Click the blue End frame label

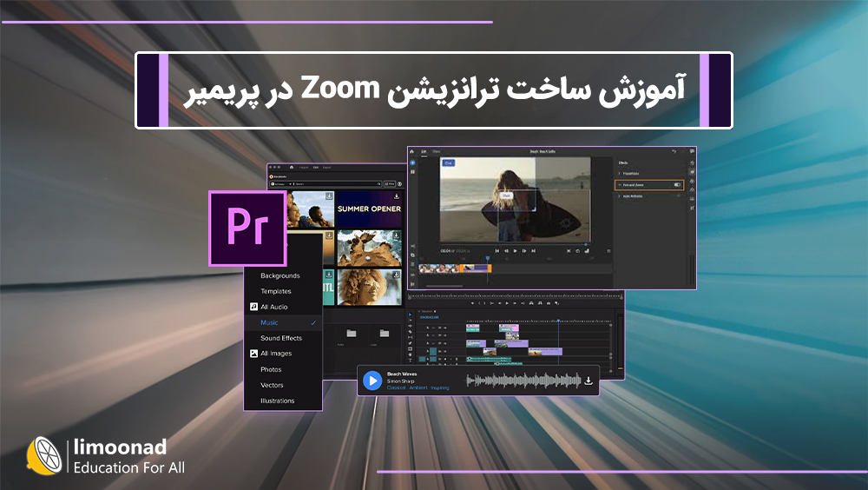pos(449,163)
